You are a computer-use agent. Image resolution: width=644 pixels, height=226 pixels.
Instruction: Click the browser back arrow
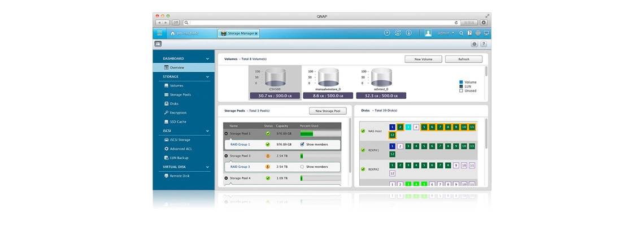[160, 23]
